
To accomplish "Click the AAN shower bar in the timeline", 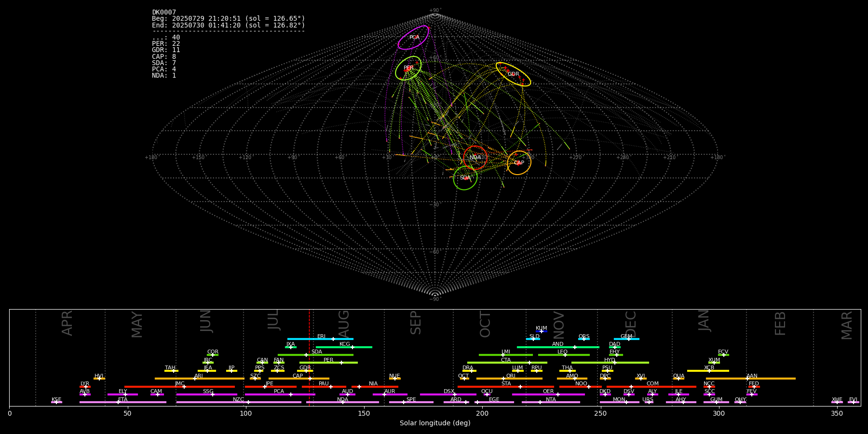I will tap(751, 379).
